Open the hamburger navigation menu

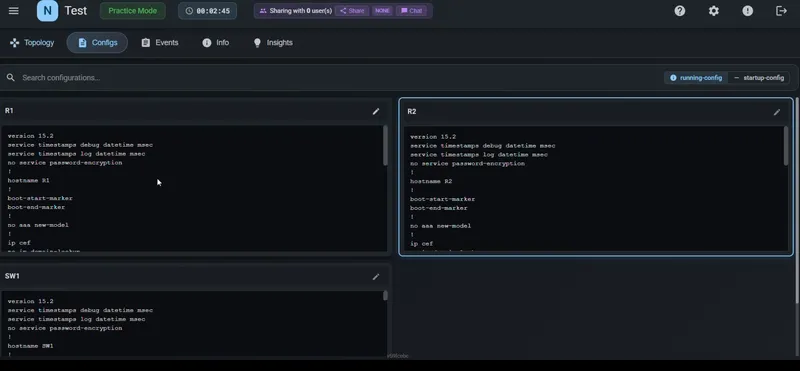pyautogui.click(x=14, y=11)
